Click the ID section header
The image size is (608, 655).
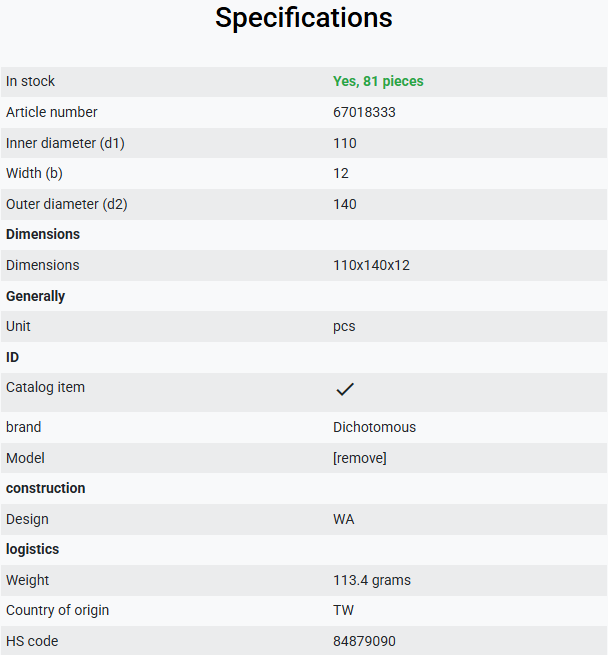point(13,357)
